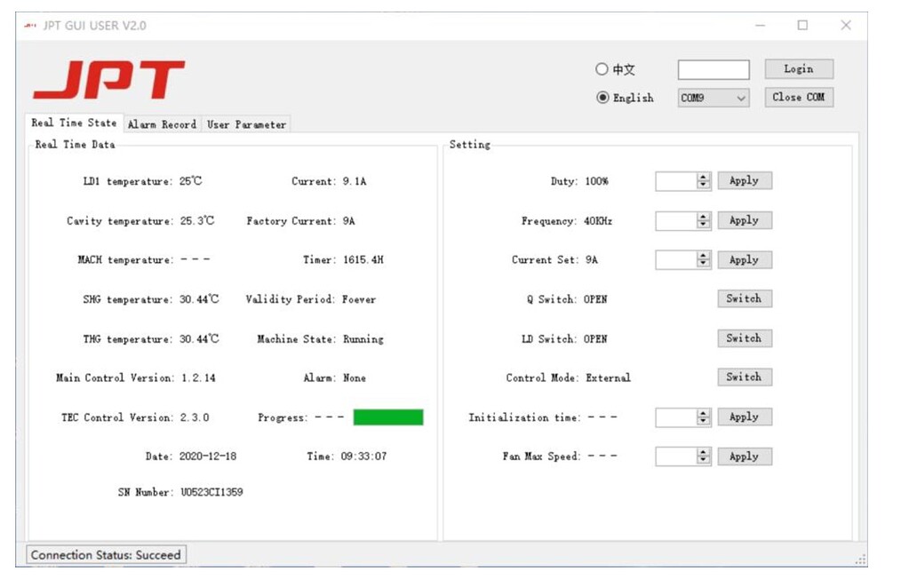This screenshot has width=909, height=588.
Task: Increase the Duty value with up arrow
Action: point(703,177)
